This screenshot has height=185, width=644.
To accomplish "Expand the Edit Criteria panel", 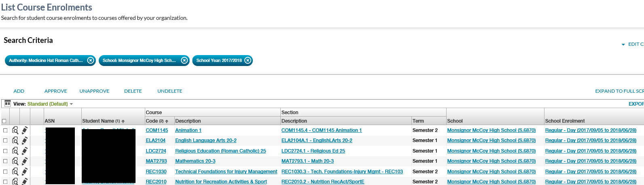I will point(633,44).
